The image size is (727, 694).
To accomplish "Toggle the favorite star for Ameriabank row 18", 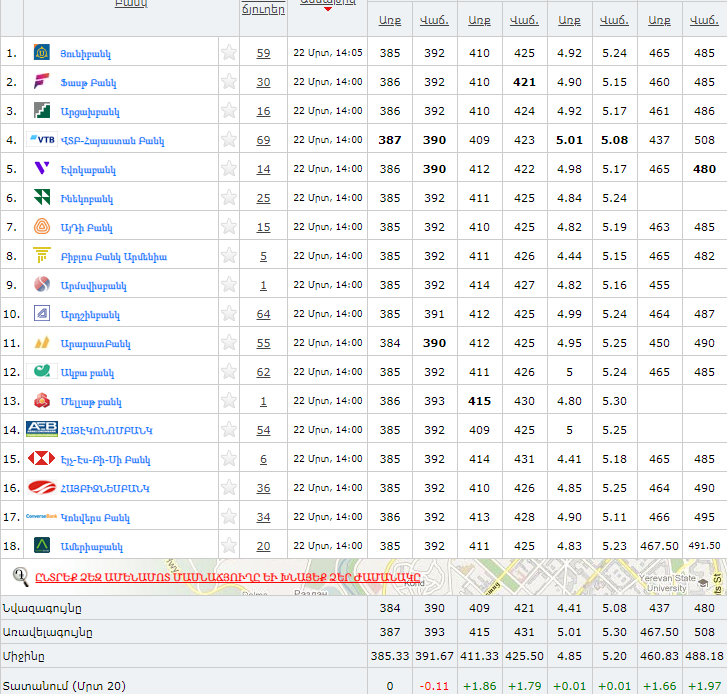I will point(229,545).
